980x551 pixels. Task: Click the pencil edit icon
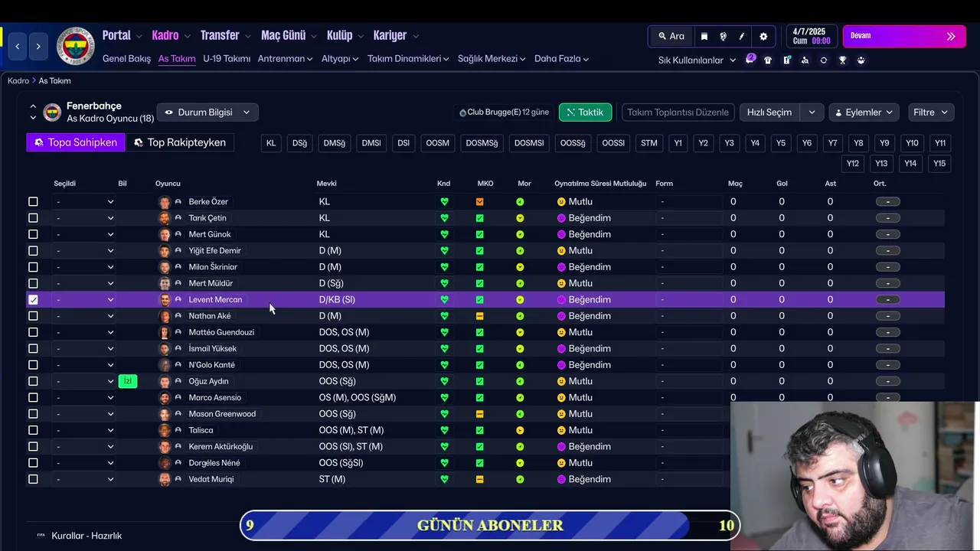742,36
